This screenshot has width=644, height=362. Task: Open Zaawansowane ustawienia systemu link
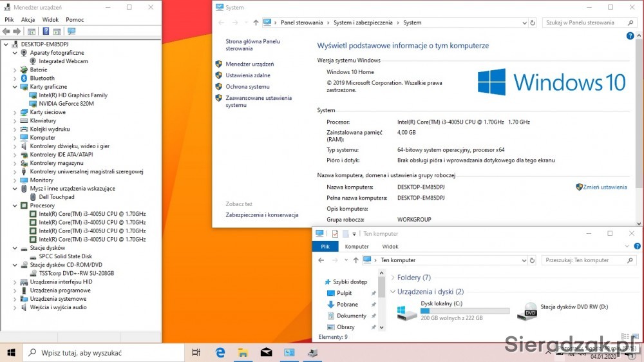click(x=258, y=102)
